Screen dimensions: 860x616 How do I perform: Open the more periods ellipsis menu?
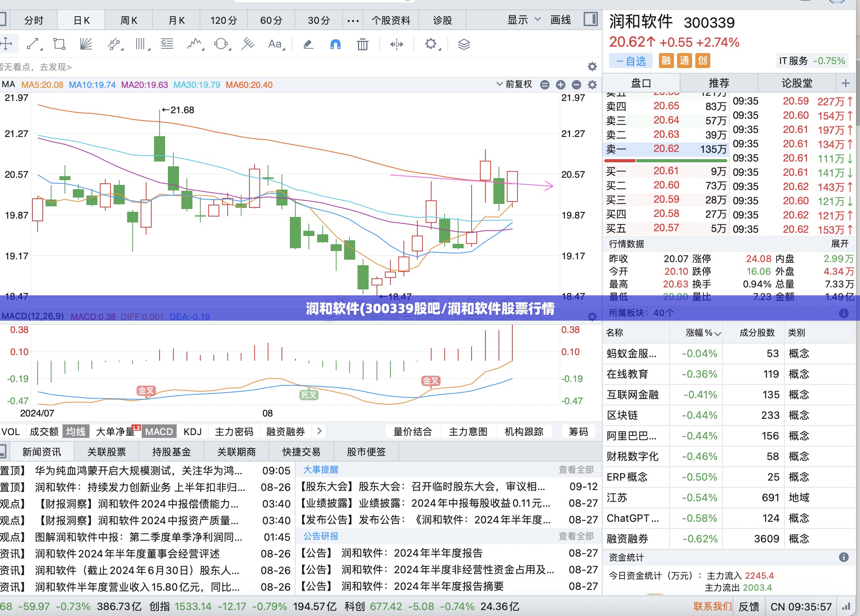(353, 21)
